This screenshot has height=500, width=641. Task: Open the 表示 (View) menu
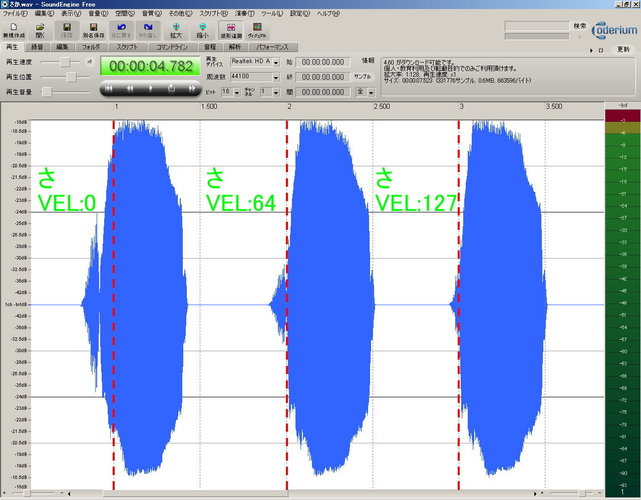71,13
